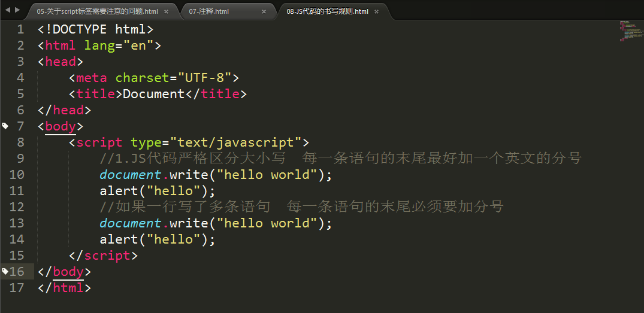Click the type attribute on line 8
Image resolution: width=644 pixels, height=313 pixels.
point(146,142)
